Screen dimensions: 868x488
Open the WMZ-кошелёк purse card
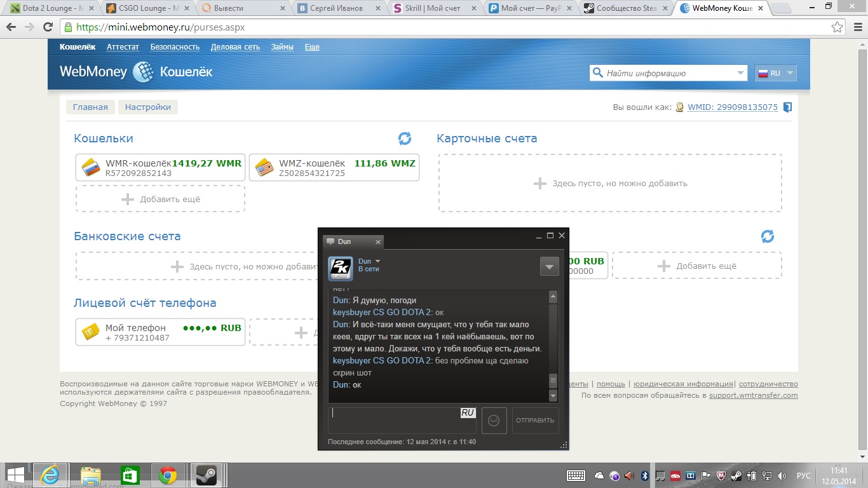[334, 168]
